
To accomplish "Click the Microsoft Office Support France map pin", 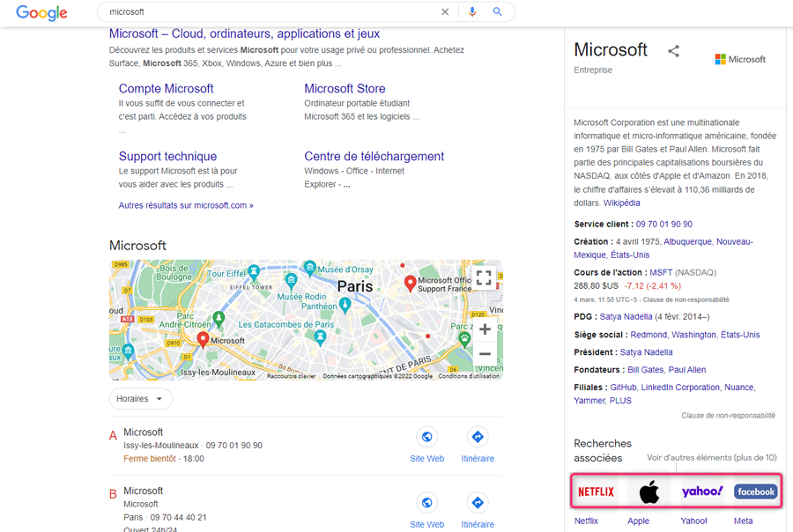I will pos(410,284).
